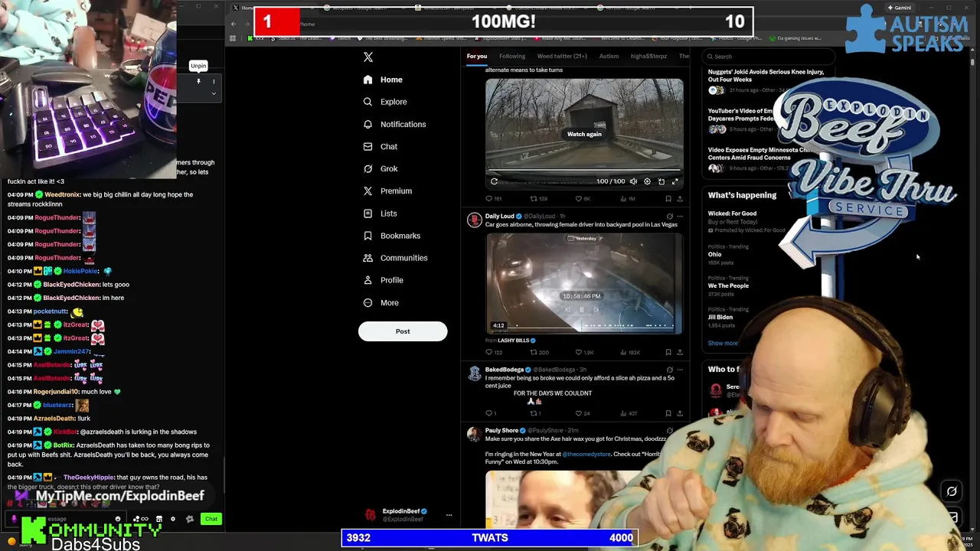Viewport: 980px width, 551px height.
Task: Click the X logo in sidebar
Action: point(368,57)
